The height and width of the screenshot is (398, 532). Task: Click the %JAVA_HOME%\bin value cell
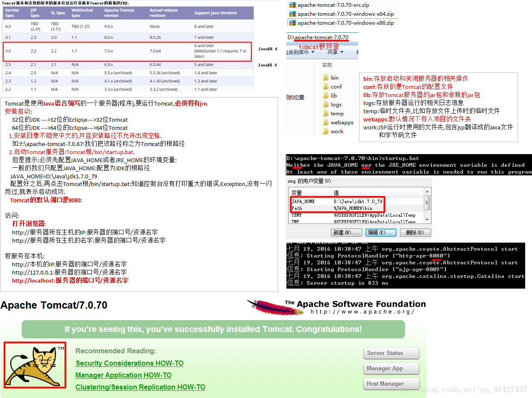pos(353,208)
